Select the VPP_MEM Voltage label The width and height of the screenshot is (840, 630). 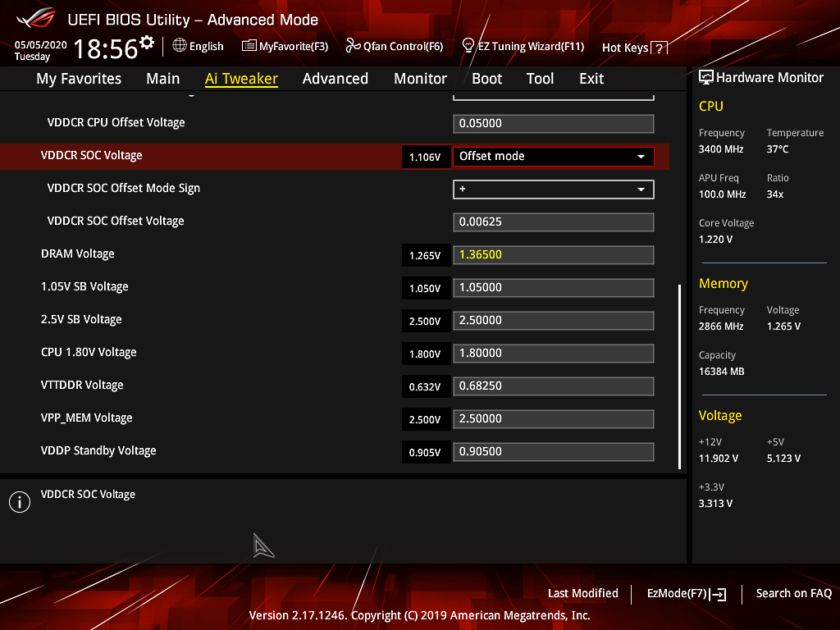(x=86, y=418)
